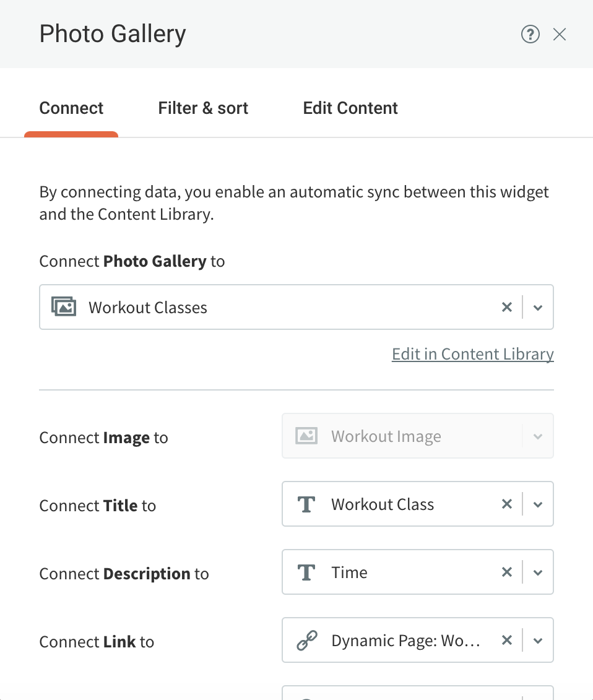The width and height of the screenshot is (593, 700).
Task: Click the chain link icon in Link field
Action: pos(307,640)
